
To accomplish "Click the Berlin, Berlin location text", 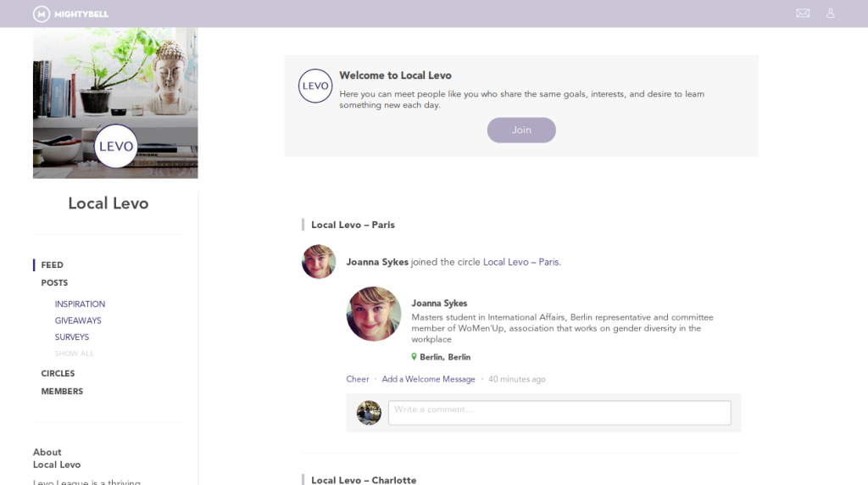I will [x=445, y=357].
